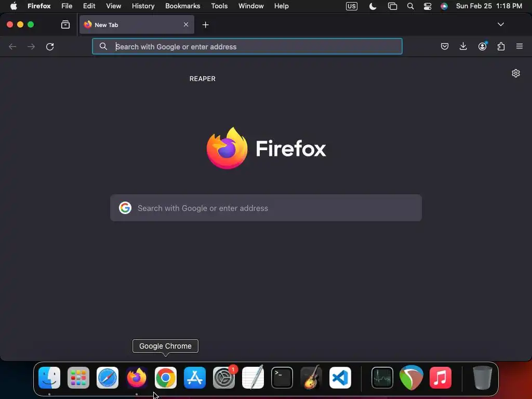Open Stage Manager icon in menu bar
The width and height of the screenshot is (532, 399).
pos(392,6)
